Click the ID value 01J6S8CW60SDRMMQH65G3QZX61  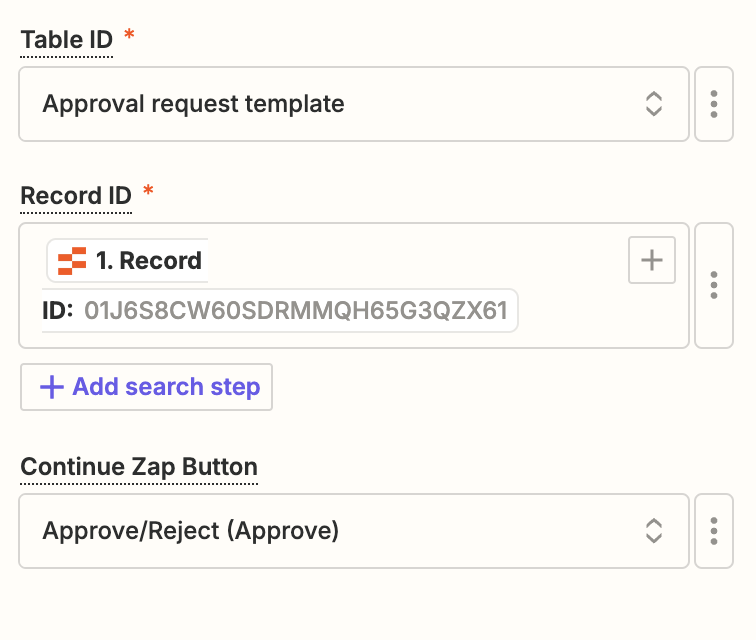pyautogui.click(x=296, y=311)
